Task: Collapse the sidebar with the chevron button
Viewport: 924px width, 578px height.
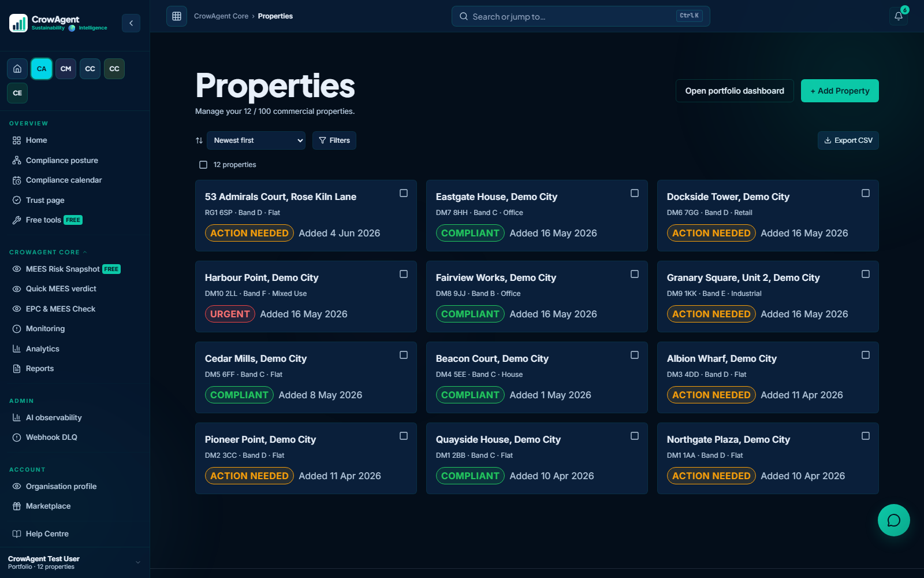Action: (131, 23)
